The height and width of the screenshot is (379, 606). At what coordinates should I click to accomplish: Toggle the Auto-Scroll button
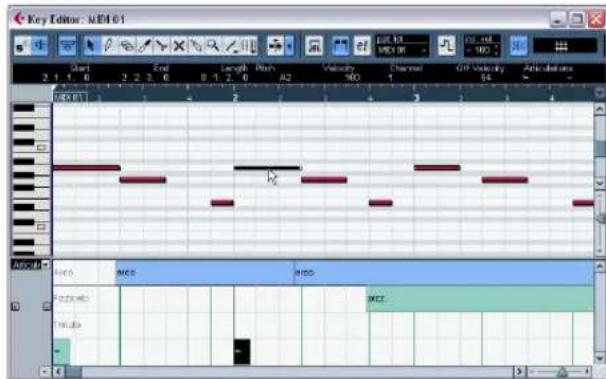click(x=275, y=46)
